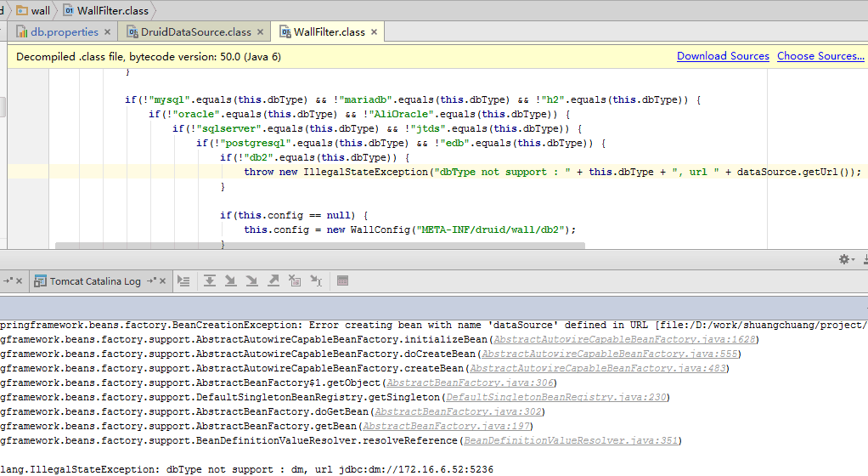Screen dimensions: 868x476
Task: Click the Step Out debugger icon
Action: pos(273,281)
